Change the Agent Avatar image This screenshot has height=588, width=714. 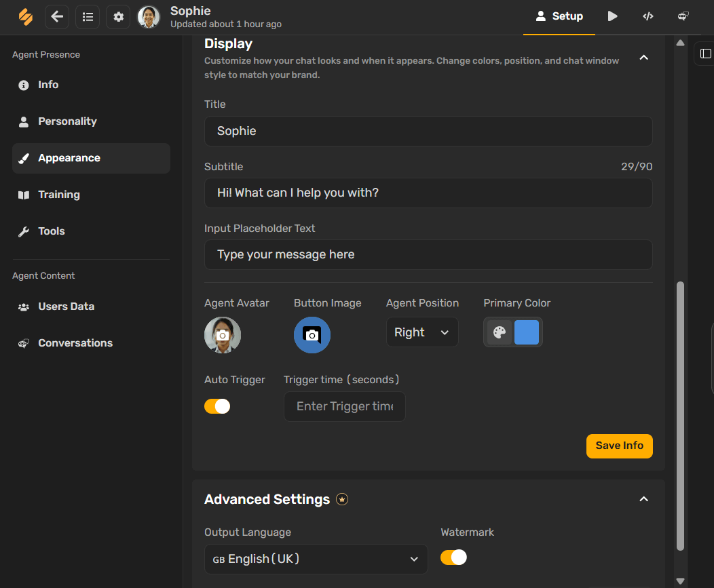[x=223, y=335]
